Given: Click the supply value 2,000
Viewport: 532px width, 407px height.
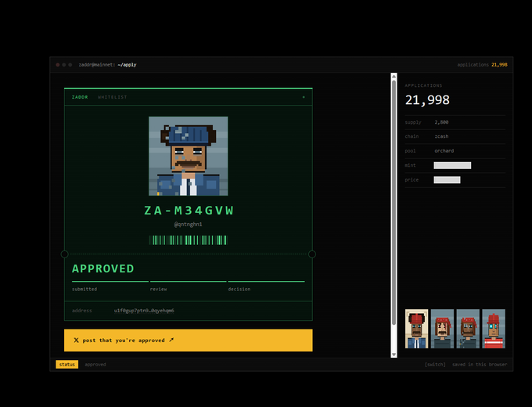Looking at the screenshot, I should tap(441, 122).
